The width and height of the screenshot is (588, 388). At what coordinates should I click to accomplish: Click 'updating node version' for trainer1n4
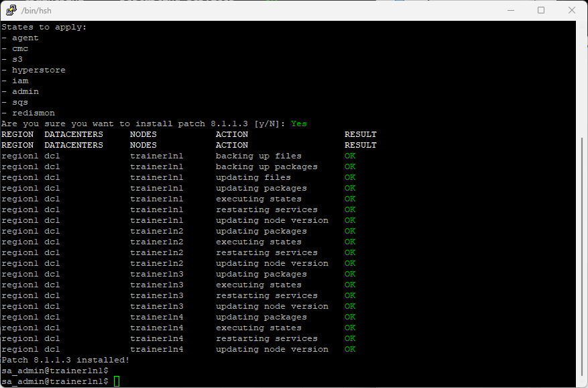pyautogui.click(x=272, y=349)
